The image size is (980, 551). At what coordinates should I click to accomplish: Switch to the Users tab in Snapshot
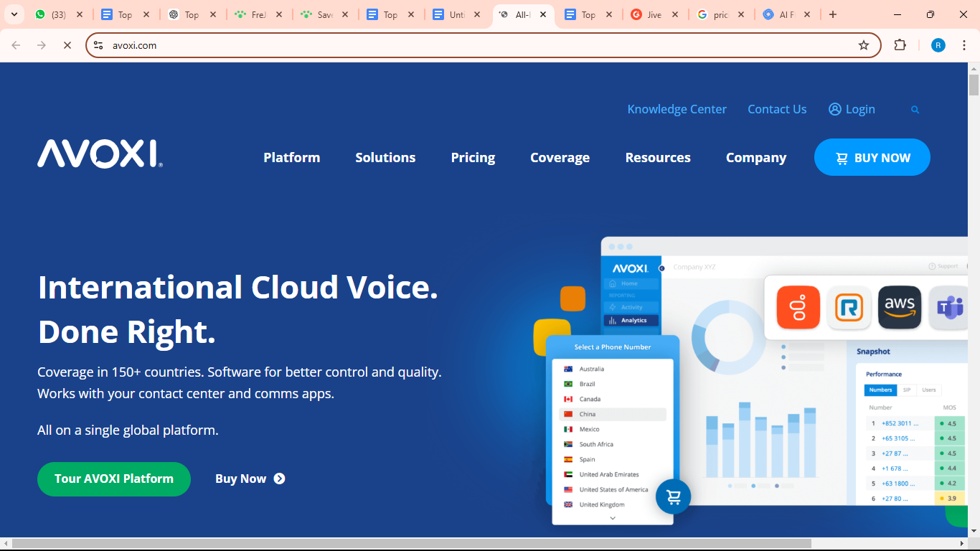click(929, 390)
